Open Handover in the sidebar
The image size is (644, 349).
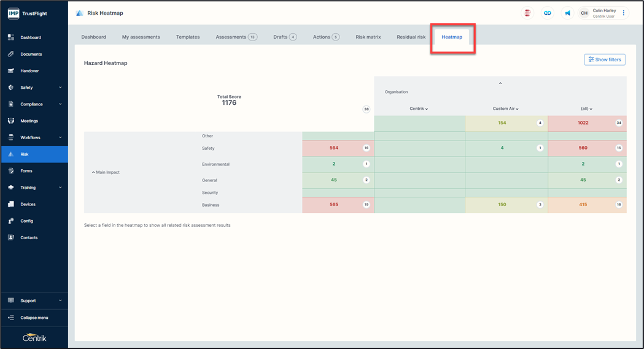coord(29,71)
